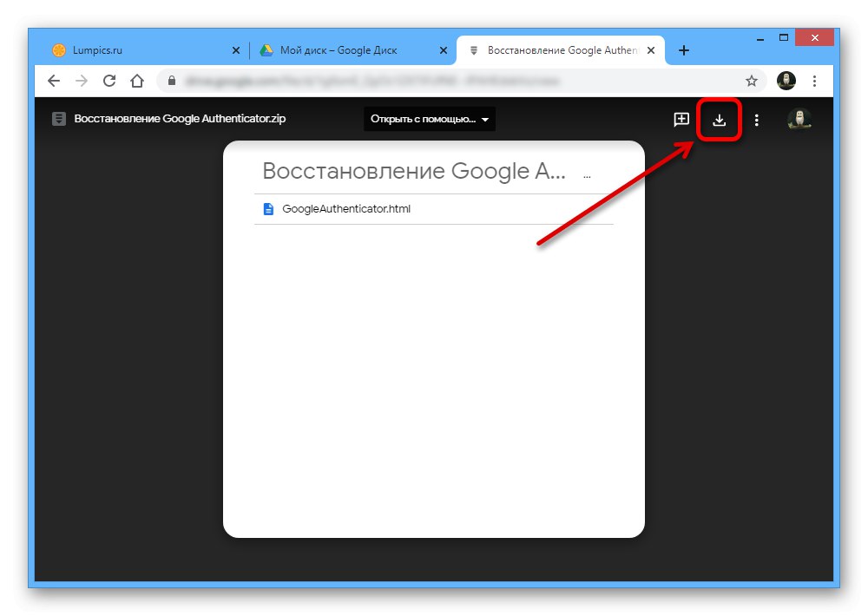Expand the truncated archive title with the ellipsis

[x=588, y=174]
